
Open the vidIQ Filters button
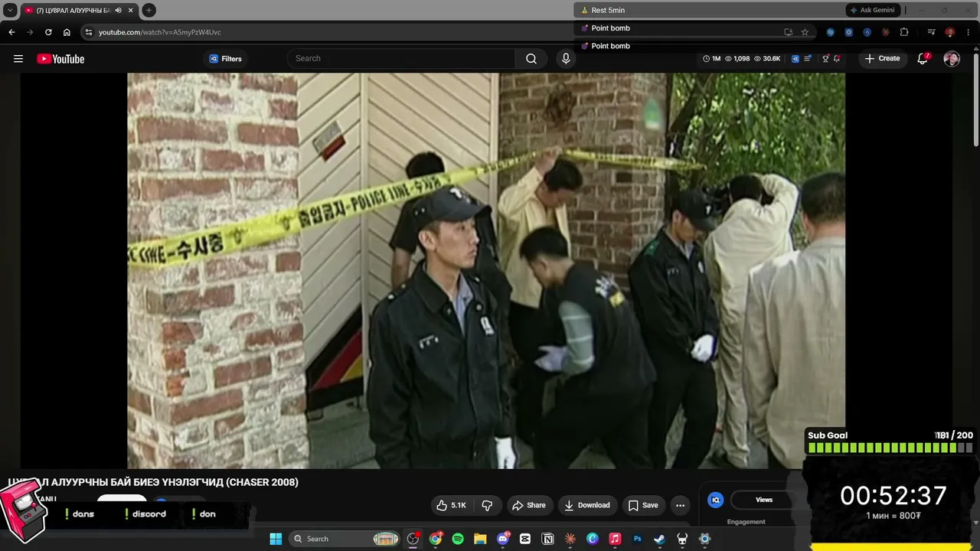coord(225,59)
